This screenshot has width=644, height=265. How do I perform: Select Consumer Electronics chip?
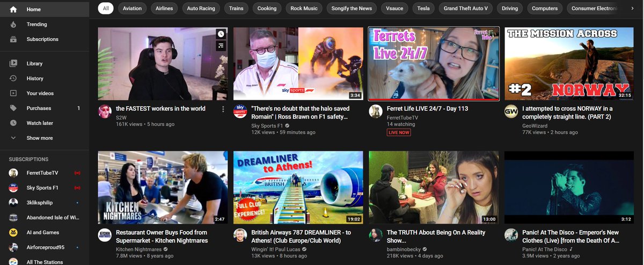pyautogui.click(x=594, y=9)
